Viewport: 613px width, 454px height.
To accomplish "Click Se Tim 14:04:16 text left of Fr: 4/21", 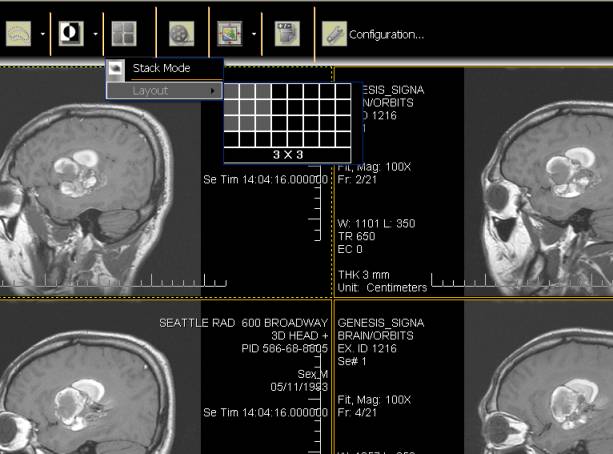I will [x=265, y=413].
